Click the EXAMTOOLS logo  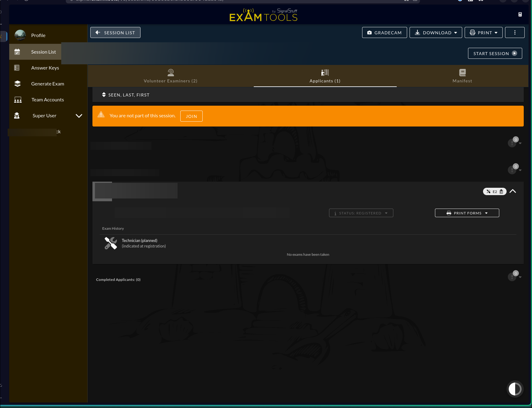click(x=264, y=15)
